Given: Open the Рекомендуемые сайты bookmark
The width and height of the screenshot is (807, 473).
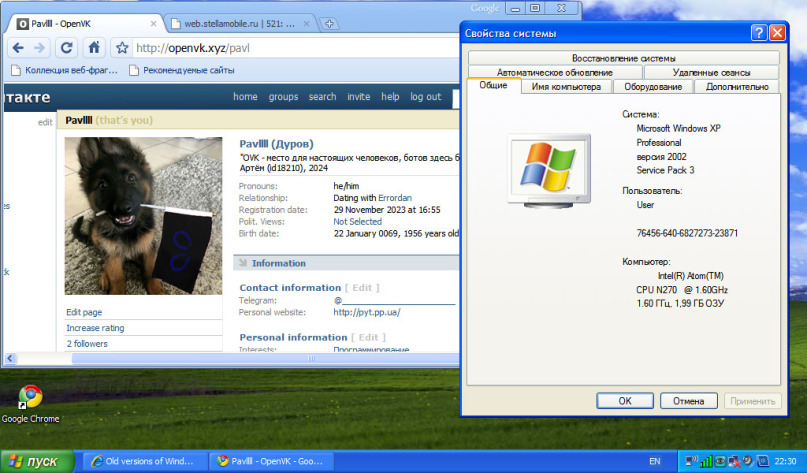Looking at the screenshot, I should point(181,70).
